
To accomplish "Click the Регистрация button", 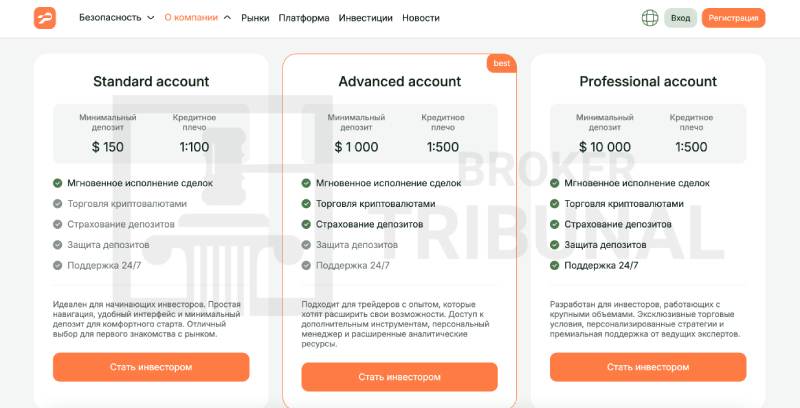I will click(733, 18).
